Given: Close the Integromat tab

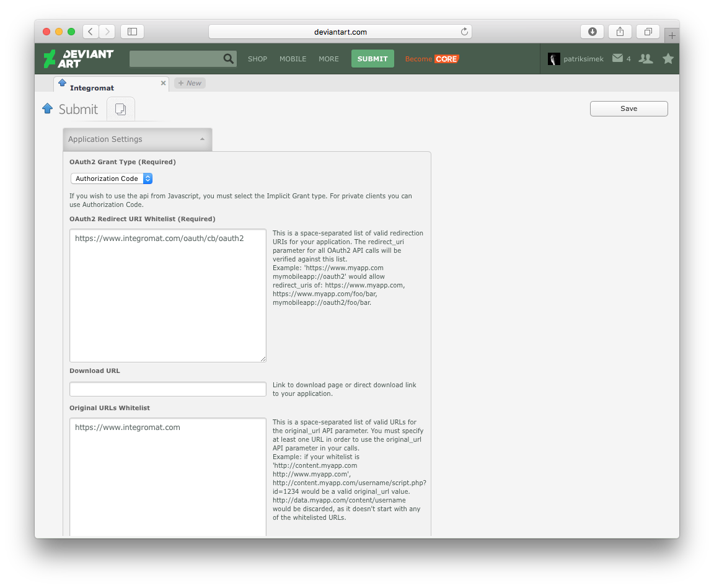Looking at the screenshot, I should coord(163,83).
